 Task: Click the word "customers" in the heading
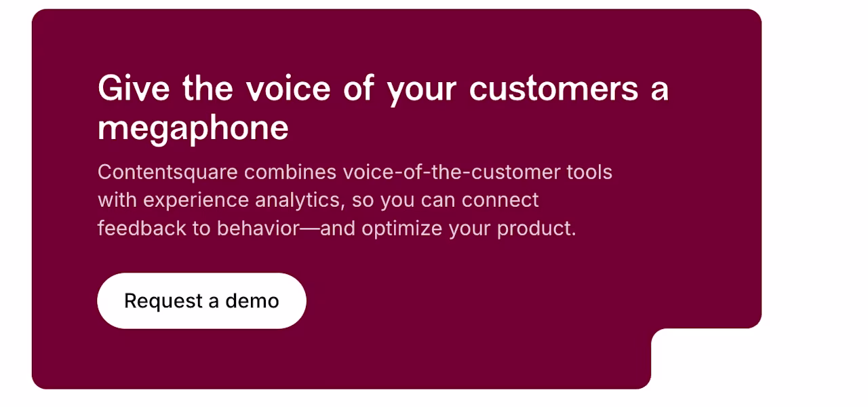coord(554,89)
